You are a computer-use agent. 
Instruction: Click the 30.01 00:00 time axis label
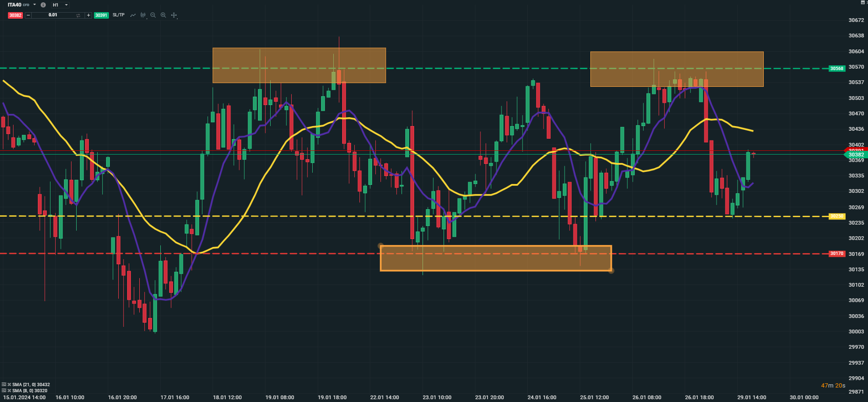pos(804,397)
